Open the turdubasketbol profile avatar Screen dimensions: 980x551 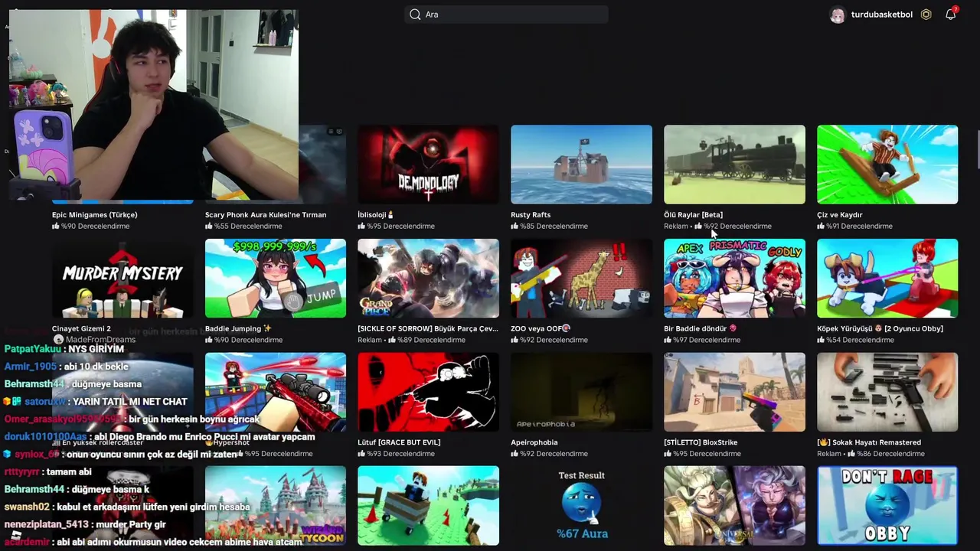[x=838, y=15]
